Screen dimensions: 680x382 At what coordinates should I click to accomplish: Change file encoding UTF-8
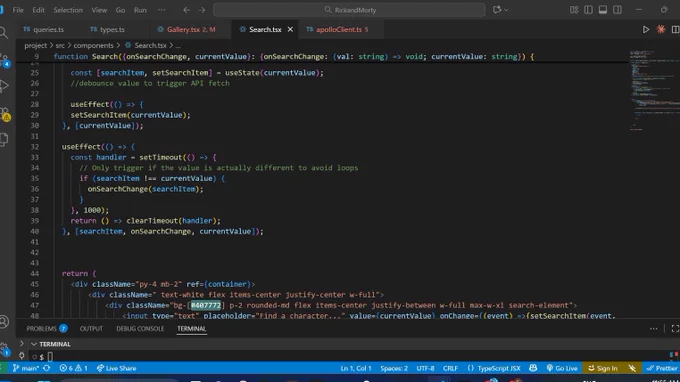tap(425, 368)
